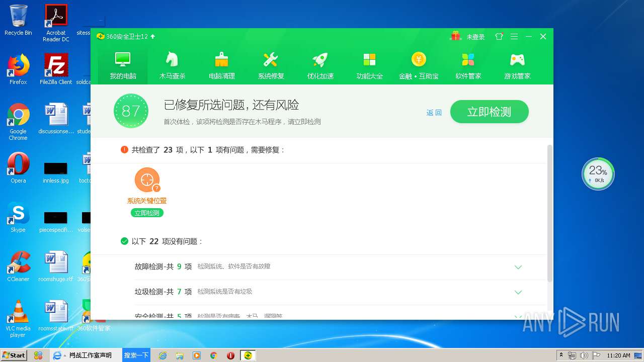Viewport: 644px width, 362px height.
Task: Open the 木马查杀 trojan scan tab
Action: [x=172, y=65]
